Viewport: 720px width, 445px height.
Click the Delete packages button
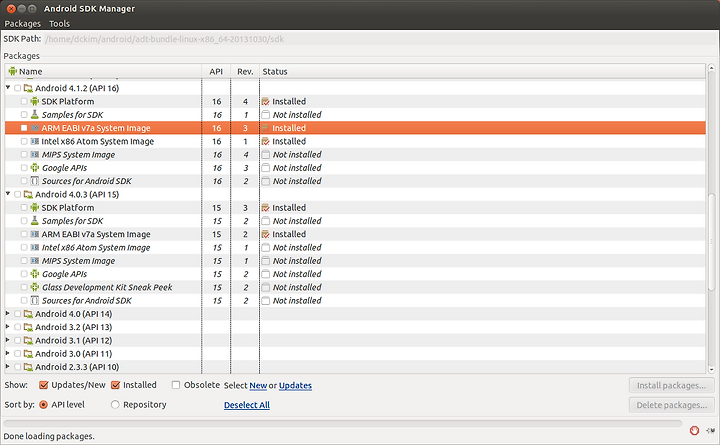click(671, 405)
